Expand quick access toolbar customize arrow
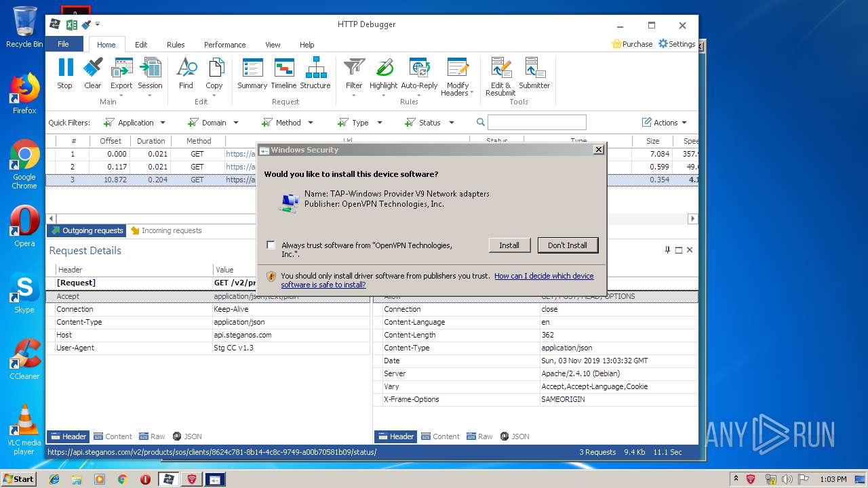The height and width of the screenshot is (488, 868). click(98, 24)
